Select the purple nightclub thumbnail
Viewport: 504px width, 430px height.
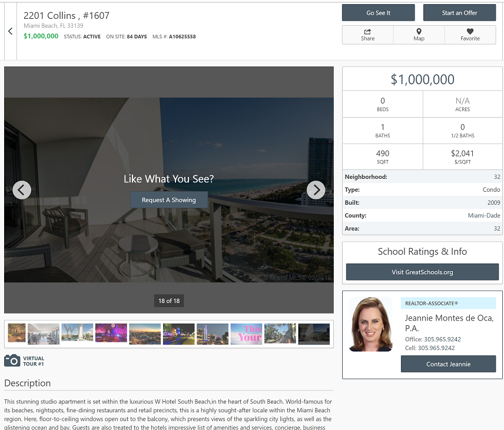click(111, 334)
